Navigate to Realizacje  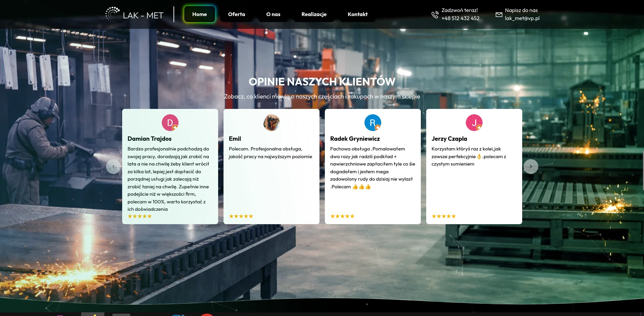click(314, 14)
